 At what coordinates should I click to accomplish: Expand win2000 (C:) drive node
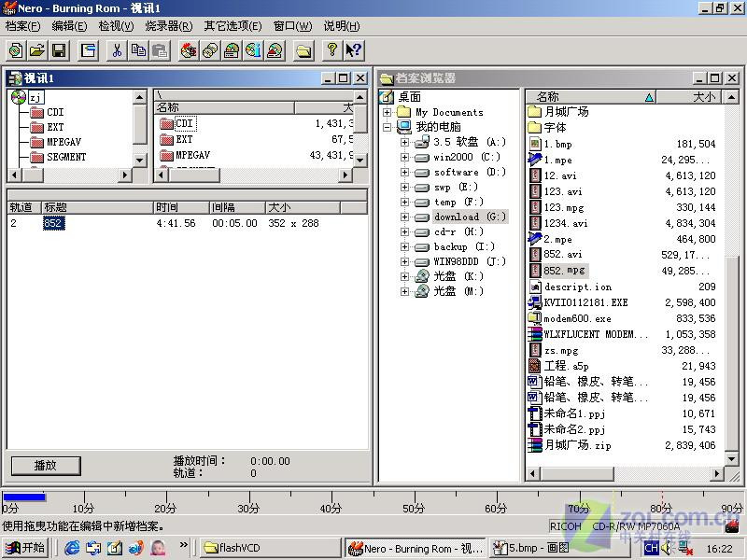click(x=404, y=157)
